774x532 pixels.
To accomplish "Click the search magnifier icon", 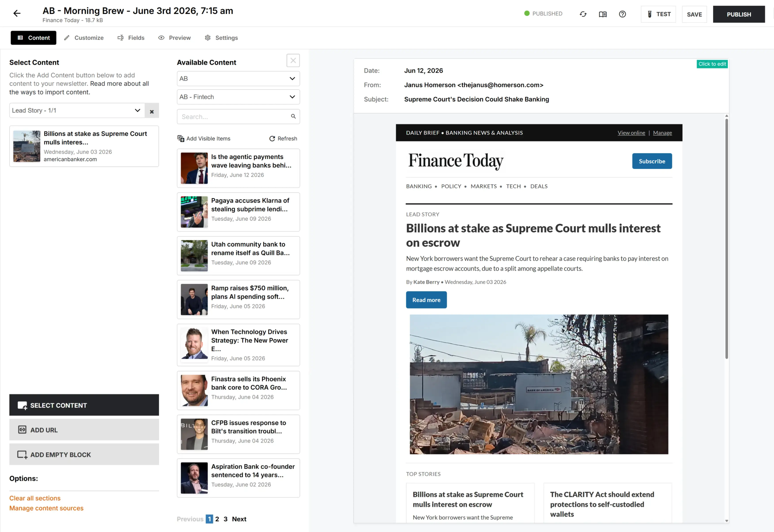I will (293, 116).
